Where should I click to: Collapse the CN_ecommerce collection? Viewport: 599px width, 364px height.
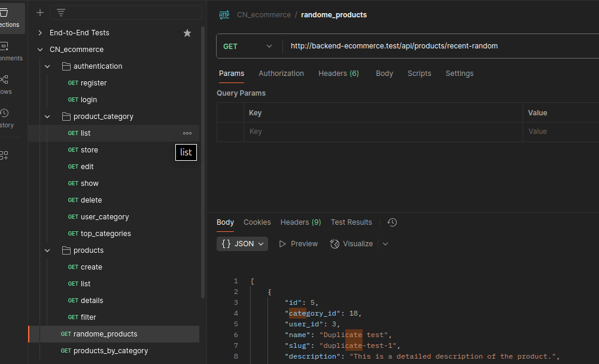tap(40, 50)
